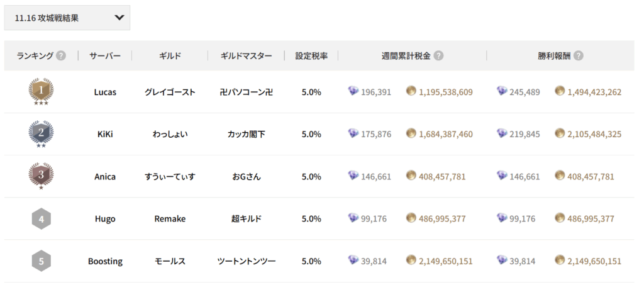This screenshot has height=292, width=644.
Task: Click the bronze rank 3 medal icon
Action: (x=41, y=176)
